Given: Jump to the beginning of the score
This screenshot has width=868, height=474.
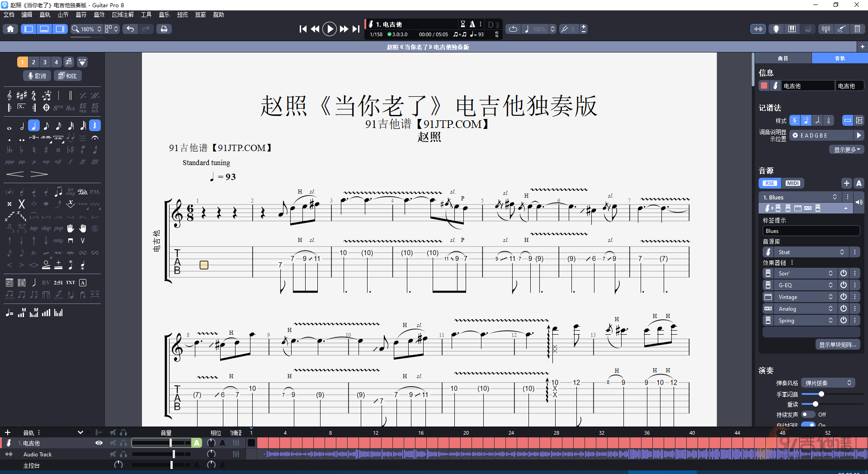Looking at the screenshot, I should 303,29.
